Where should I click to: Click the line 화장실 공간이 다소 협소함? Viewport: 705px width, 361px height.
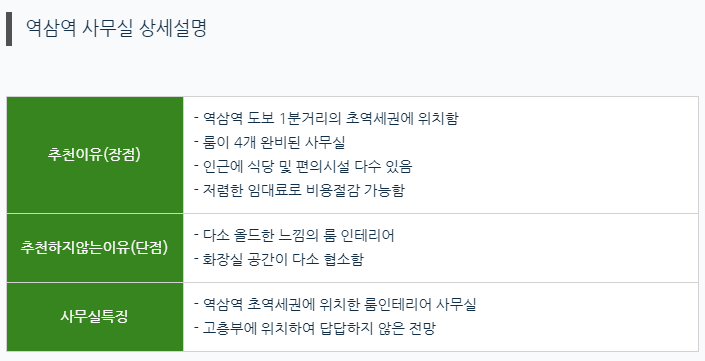[x=279, y=259]
